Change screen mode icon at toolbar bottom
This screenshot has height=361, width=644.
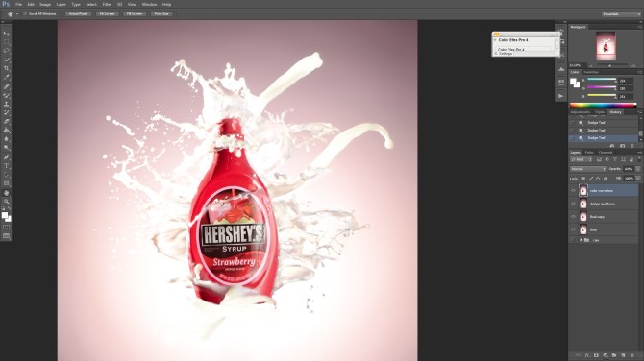[x=6, y=236]
